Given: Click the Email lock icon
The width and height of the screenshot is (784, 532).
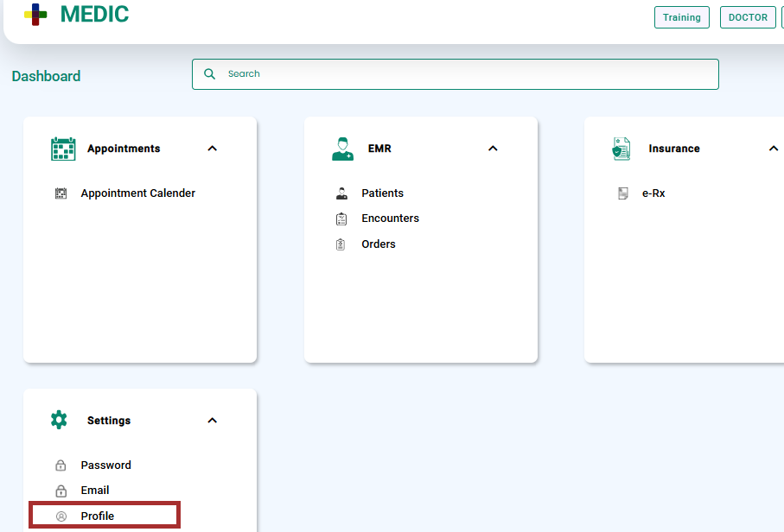Looking at the screenshot, I should pos(61,491).
